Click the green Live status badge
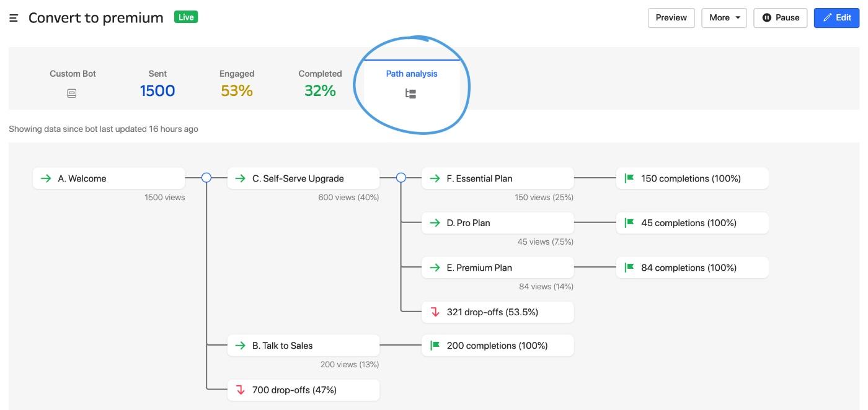Image resolution: width=868 pixels, height=410 pixels. (186, 17)
